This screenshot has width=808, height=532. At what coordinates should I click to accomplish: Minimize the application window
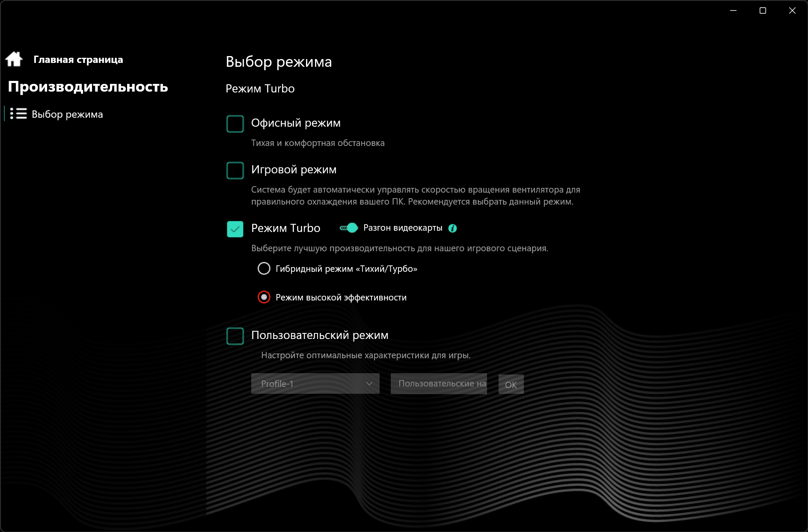(733, 11)
